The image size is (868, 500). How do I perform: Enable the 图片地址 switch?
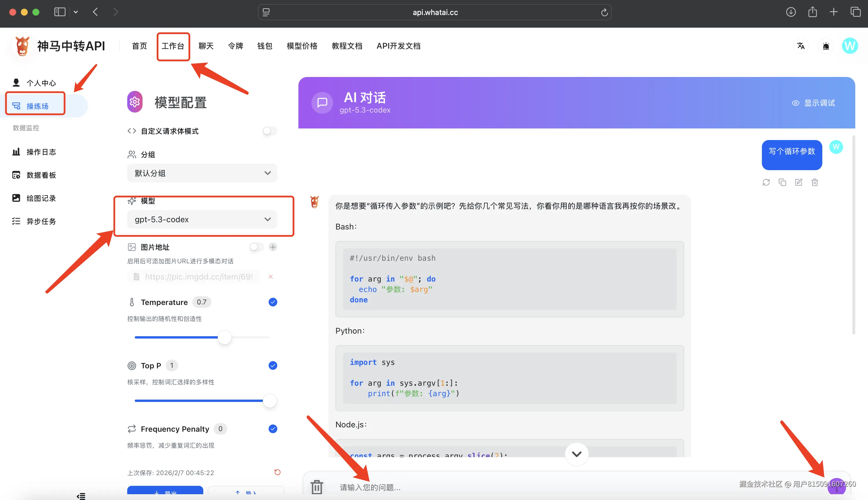pyautogui.click(x=256, y=247)
